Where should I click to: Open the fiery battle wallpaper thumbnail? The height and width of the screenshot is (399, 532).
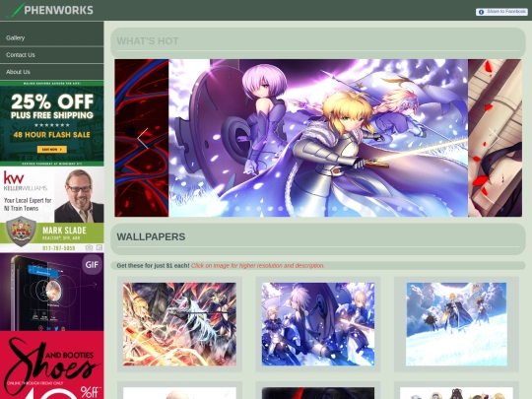tap(179, 324)
